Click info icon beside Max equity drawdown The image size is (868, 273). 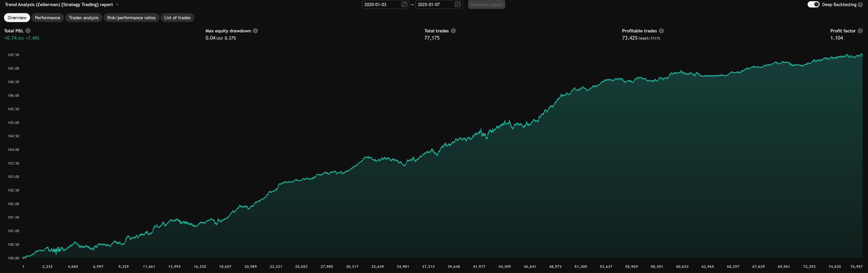pyautogui.click(x=255, y=31)
